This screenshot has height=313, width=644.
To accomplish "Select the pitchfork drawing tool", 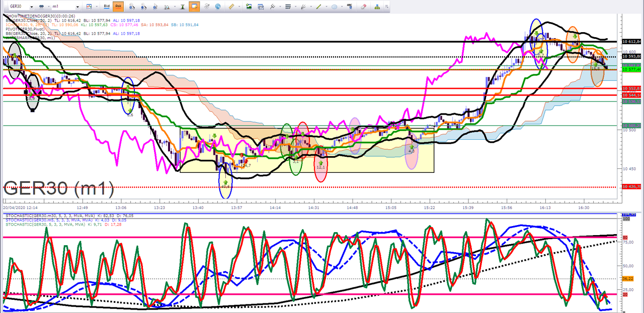I will 272,7.
